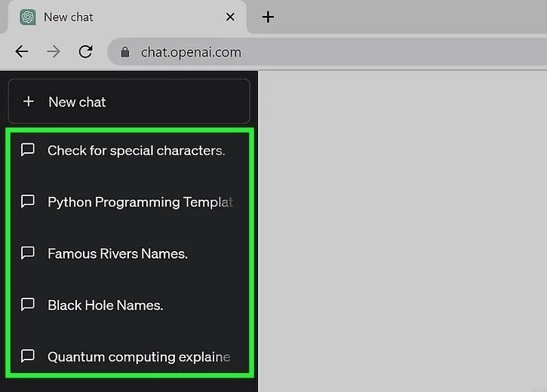This screenshot has width=547, height=392.
Task: Reload the page with the refresh icon
Action: [x=85, y=52]
